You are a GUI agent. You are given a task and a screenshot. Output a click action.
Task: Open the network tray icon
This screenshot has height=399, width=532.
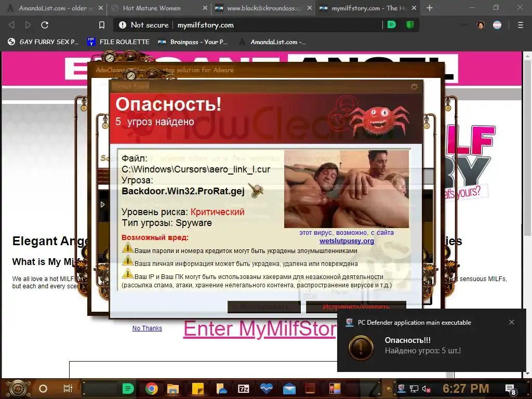click(x=414, y=389)
